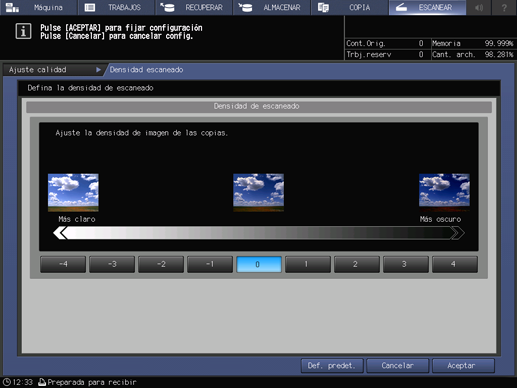Click the double left arrow for lighter density
Viewport: 517px width, 388px height.
pyautogui.click(x=60, y=233)
